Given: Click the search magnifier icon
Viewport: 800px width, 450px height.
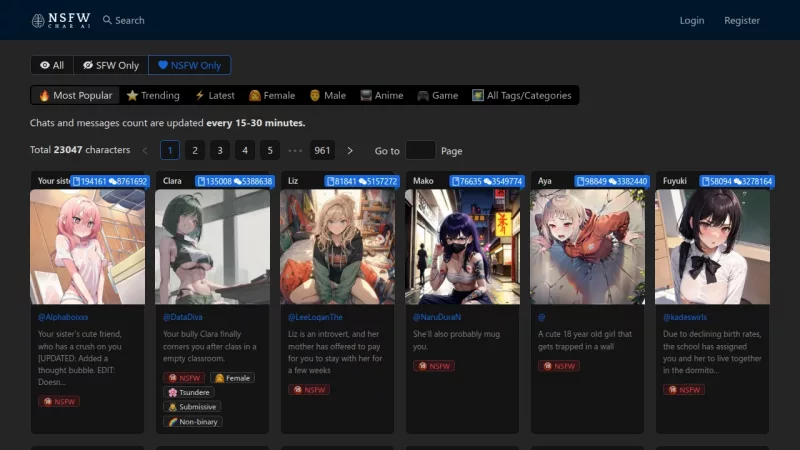Looking at the screenshot, I should [106, 20].
